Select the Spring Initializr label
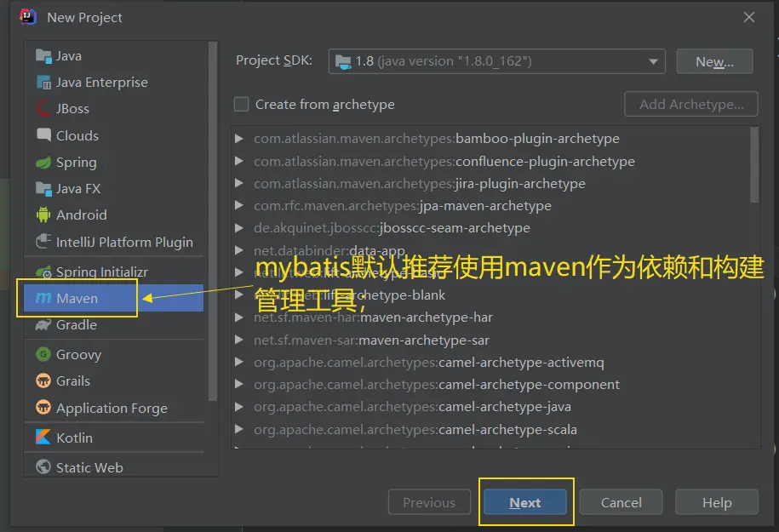 [x=102, y=272]
